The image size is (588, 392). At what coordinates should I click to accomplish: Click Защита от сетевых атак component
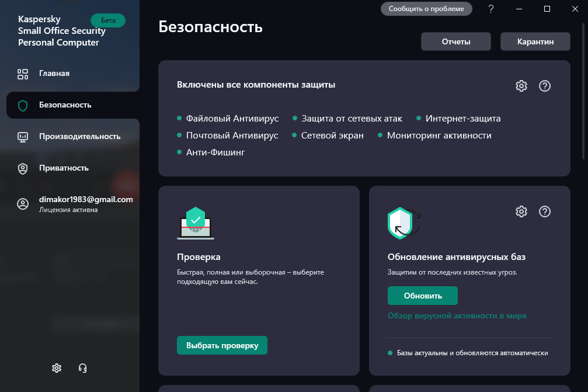[x=347, y=119]
